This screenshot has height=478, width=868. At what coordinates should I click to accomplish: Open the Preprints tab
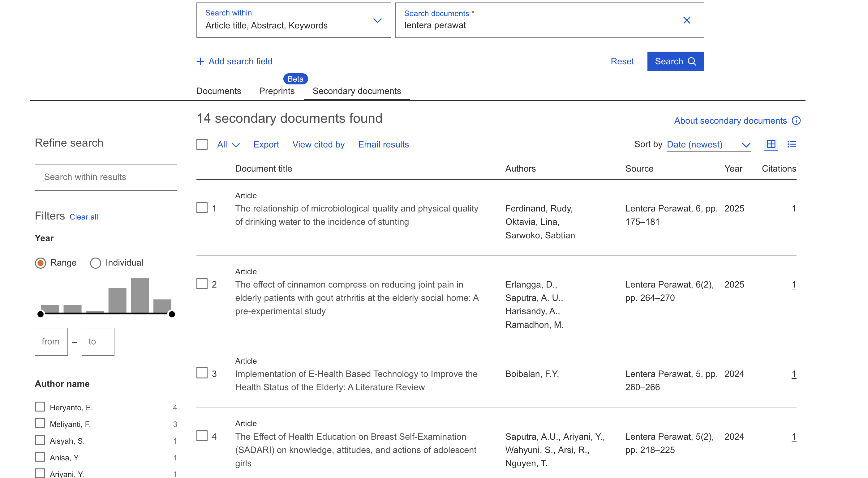[277, 91]
